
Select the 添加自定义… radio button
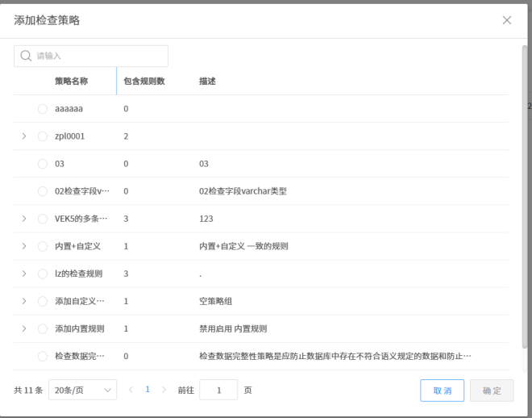(43, 302)
